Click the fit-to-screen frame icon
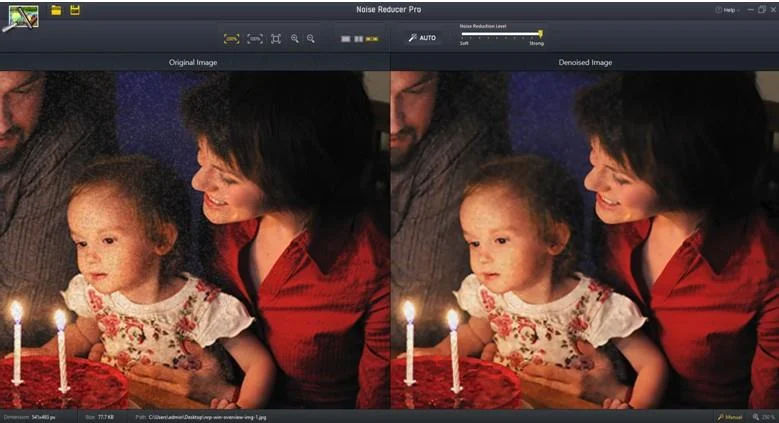 [x=276, y=39]
